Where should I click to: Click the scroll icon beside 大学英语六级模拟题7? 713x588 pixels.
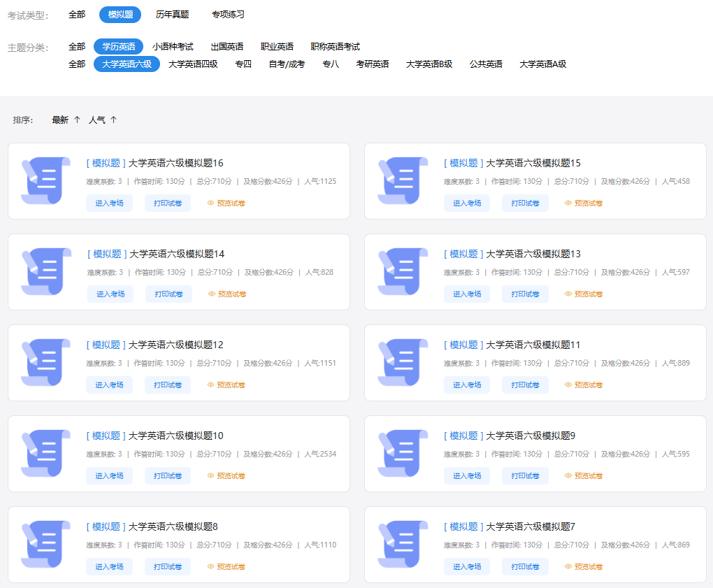403,544
